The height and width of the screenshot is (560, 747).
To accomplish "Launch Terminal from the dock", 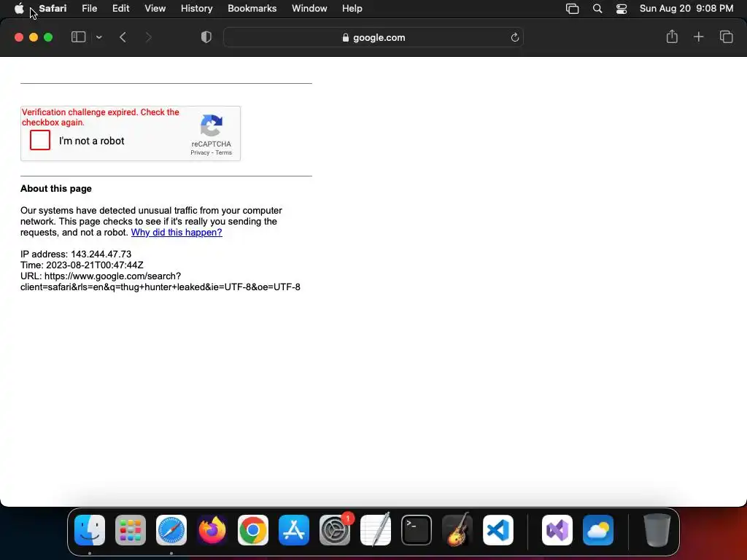I will [x=417, y=530].
